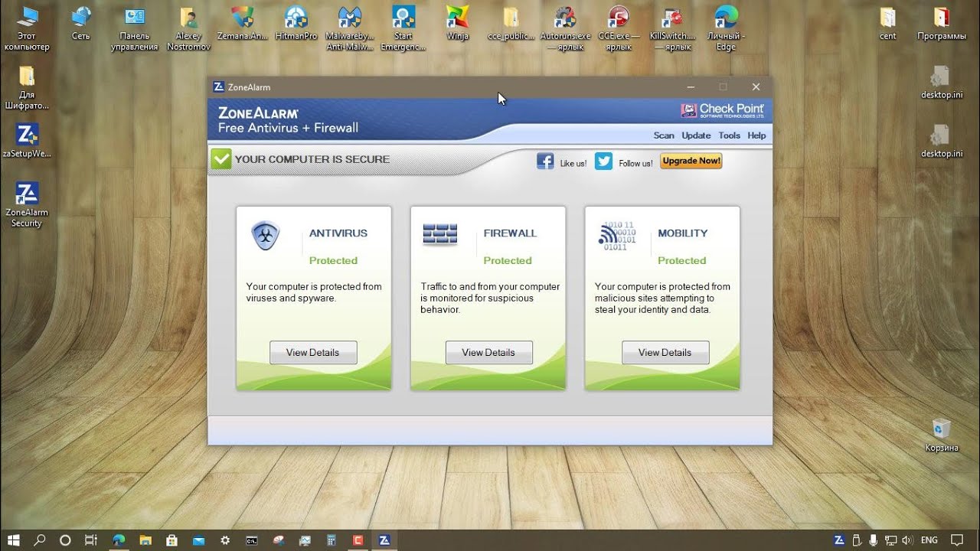Select the Сеть desktop icon
980x551 pixels.
(80, 24)
